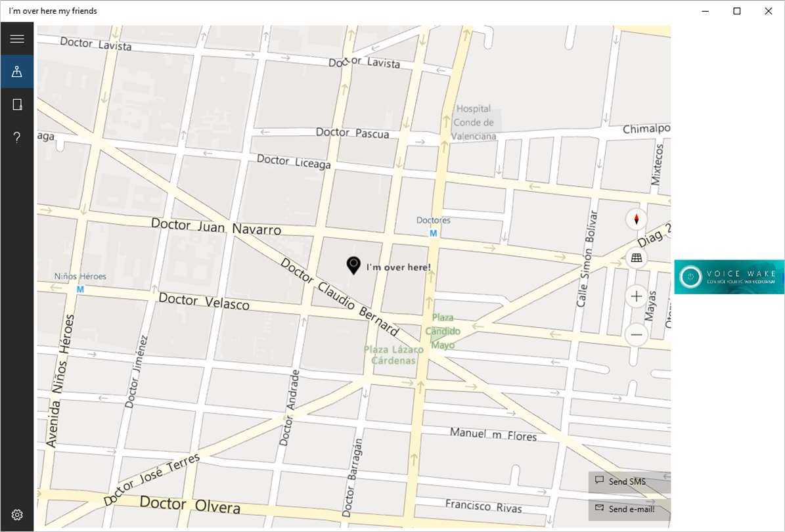Click the I'm over here! label
Screen dimensions: 785x532
[399, 267]
